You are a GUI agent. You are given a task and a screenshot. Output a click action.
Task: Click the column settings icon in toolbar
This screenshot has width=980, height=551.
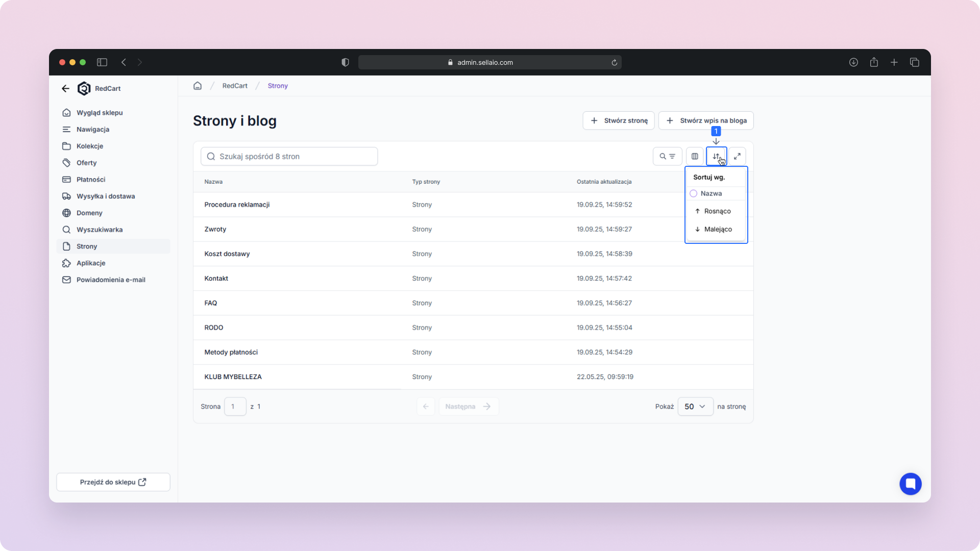pos(695,156)
